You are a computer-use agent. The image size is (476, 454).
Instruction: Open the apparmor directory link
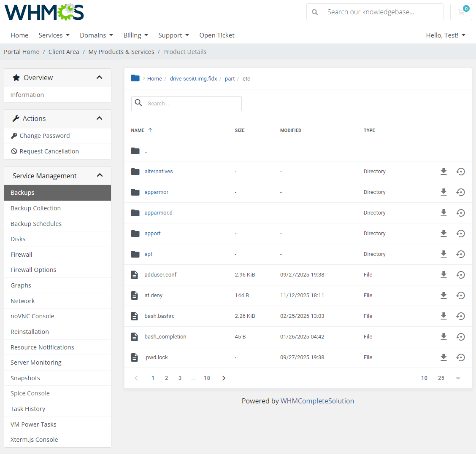pos(156,192)
